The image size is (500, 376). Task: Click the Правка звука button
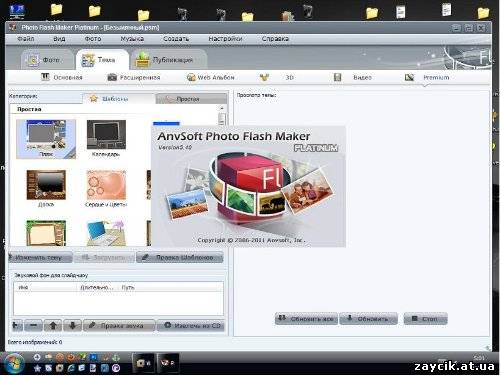point(119,325)
